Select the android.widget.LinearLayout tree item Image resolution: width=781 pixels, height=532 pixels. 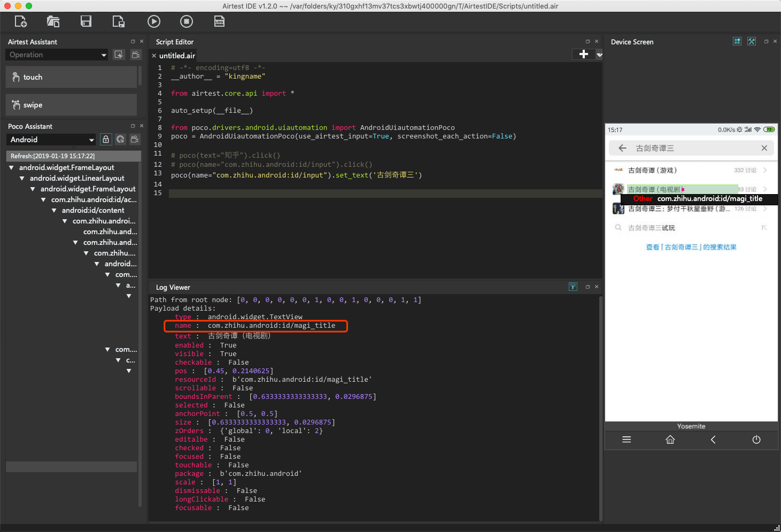click(77, 178)
